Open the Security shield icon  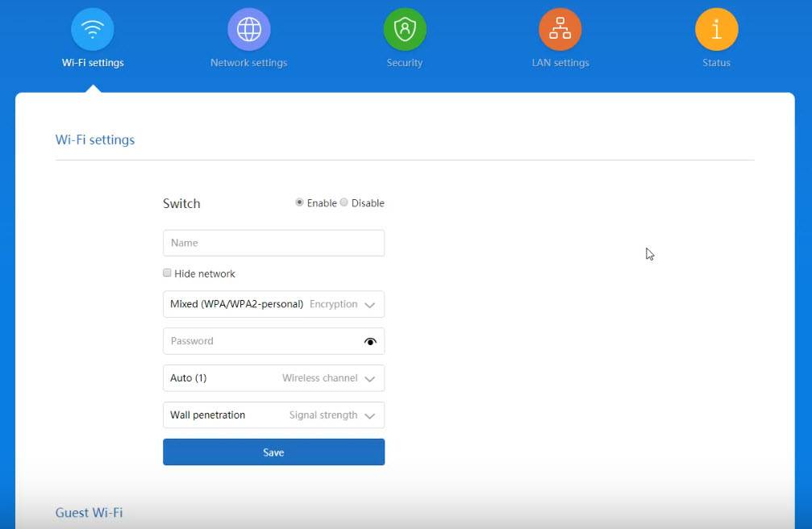coord(405,29)
